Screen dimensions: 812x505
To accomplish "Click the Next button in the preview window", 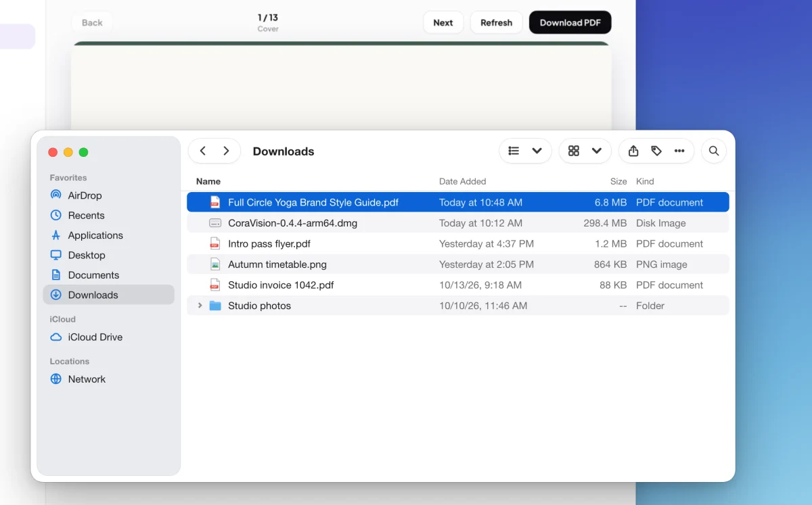I will [x=443, y=22].
